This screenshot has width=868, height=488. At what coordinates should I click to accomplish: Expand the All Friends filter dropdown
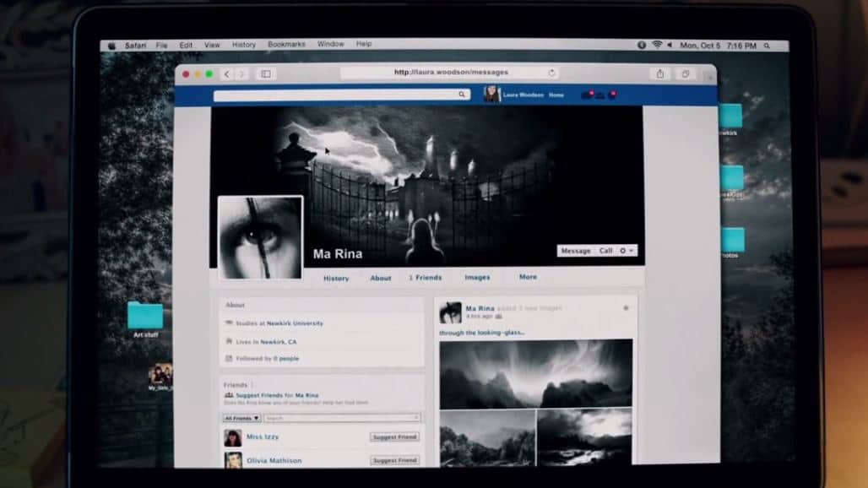coord(242,418)
